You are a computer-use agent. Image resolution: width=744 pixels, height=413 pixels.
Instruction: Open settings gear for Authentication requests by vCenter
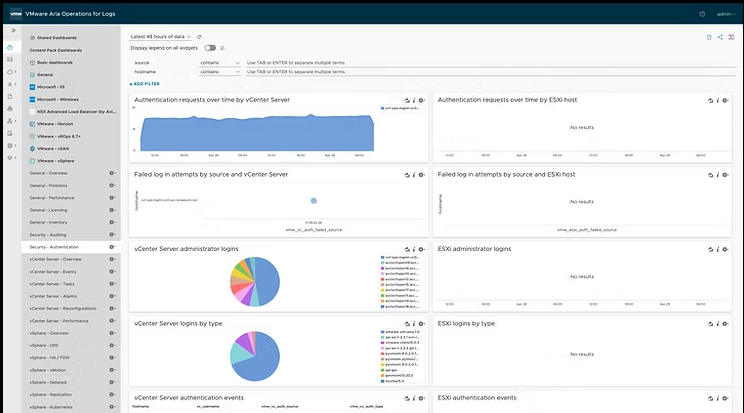tap(421, 101)
